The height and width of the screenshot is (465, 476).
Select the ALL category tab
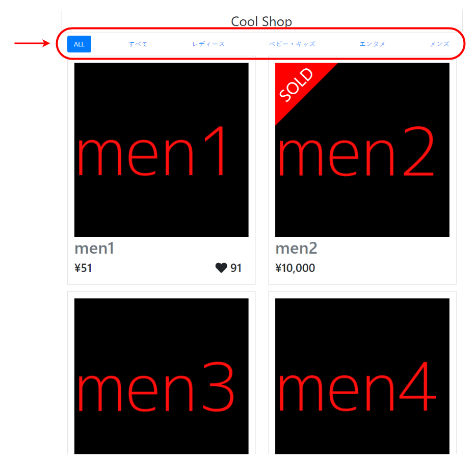79,44
